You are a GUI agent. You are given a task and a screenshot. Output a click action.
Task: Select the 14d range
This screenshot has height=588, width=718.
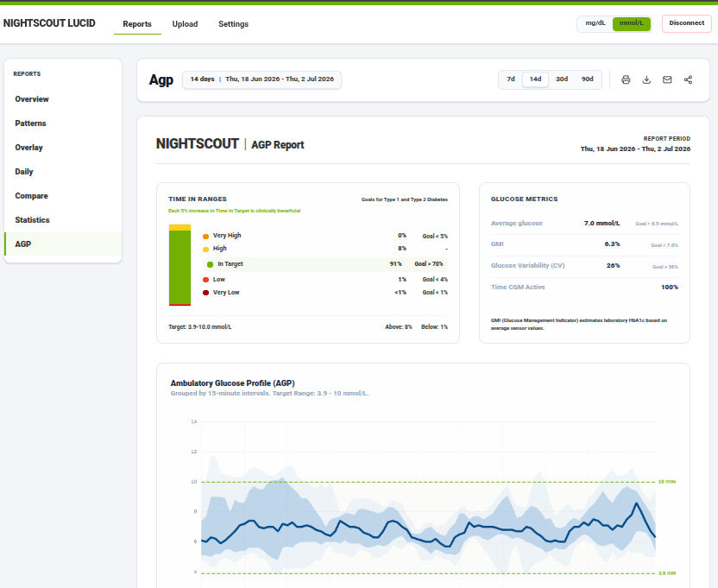click(x=535, y=79)
